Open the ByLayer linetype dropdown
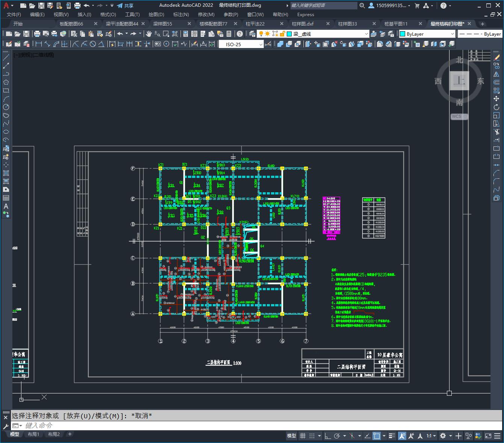Viewport: 504px width, 443px height. click(x=480, y=34)
